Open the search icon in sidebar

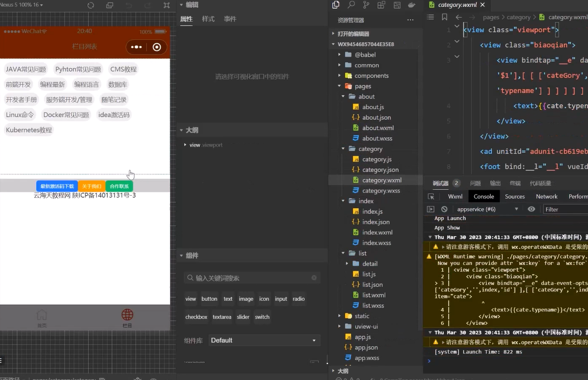(x=351, y=5)
